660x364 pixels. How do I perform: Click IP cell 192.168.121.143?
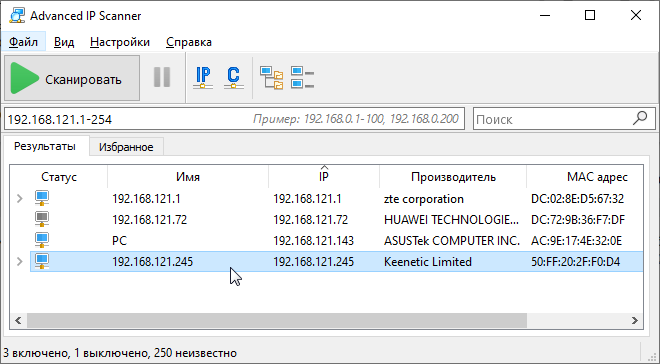click(314, 241)
